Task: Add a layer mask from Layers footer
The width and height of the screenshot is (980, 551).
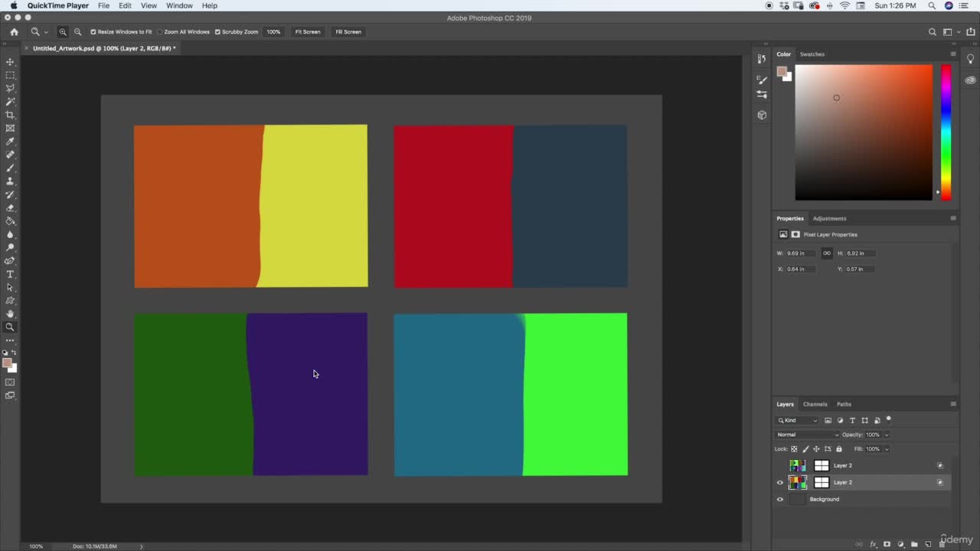Action: (x=887, y=544)
